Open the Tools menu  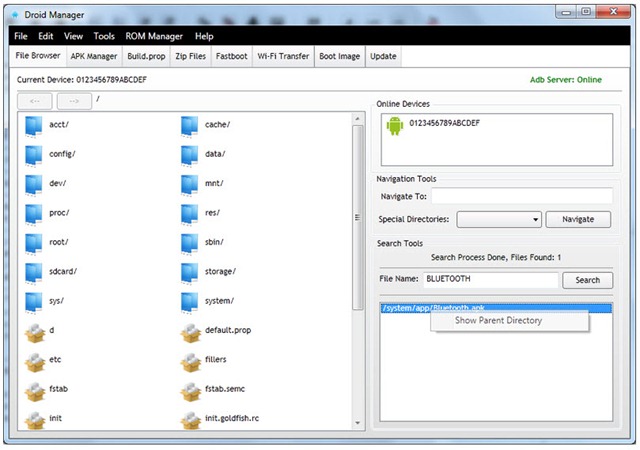pyautogui.click(x=104, y=36)
